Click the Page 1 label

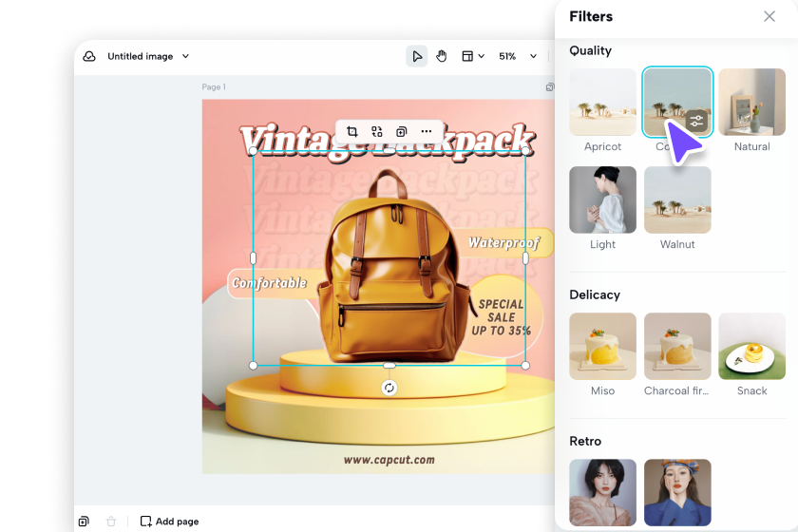click(214, 87)
